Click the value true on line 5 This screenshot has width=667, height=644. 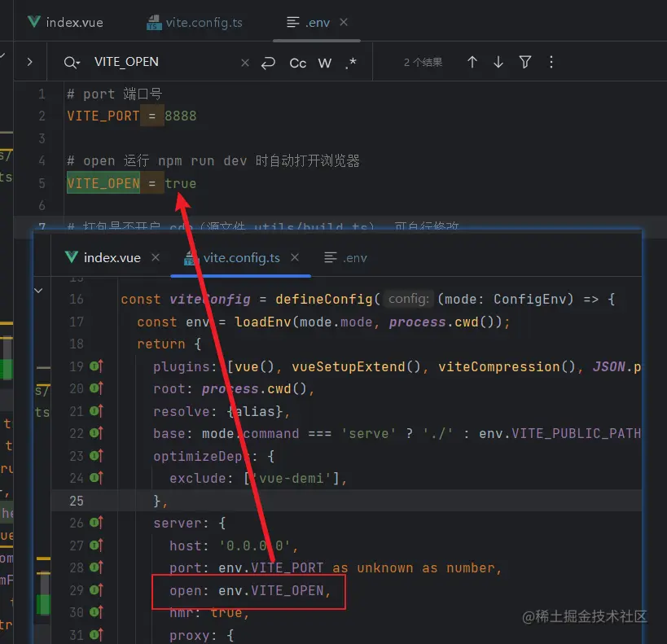pos(181,183)
